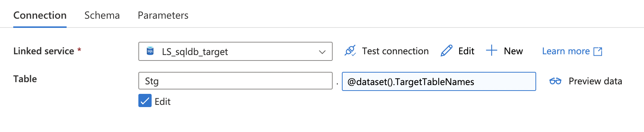The image size is (644, 132).
Task: Click the Test connection button
Action: pos(386,51)
